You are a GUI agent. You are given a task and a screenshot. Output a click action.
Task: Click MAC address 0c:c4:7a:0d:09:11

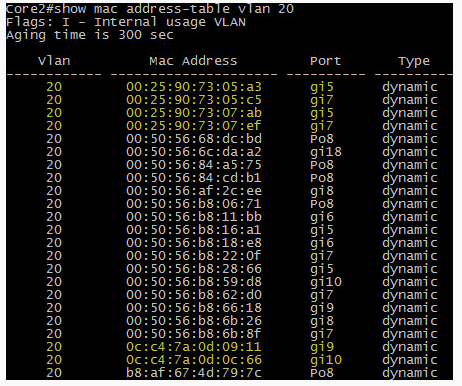point(194,347)
